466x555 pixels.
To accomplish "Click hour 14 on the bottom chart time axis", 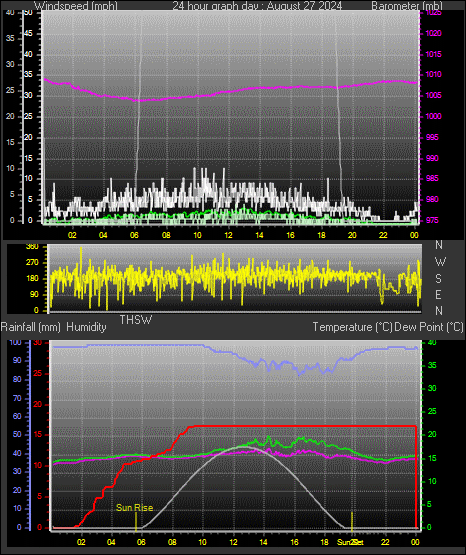I will tap(263, 542).
